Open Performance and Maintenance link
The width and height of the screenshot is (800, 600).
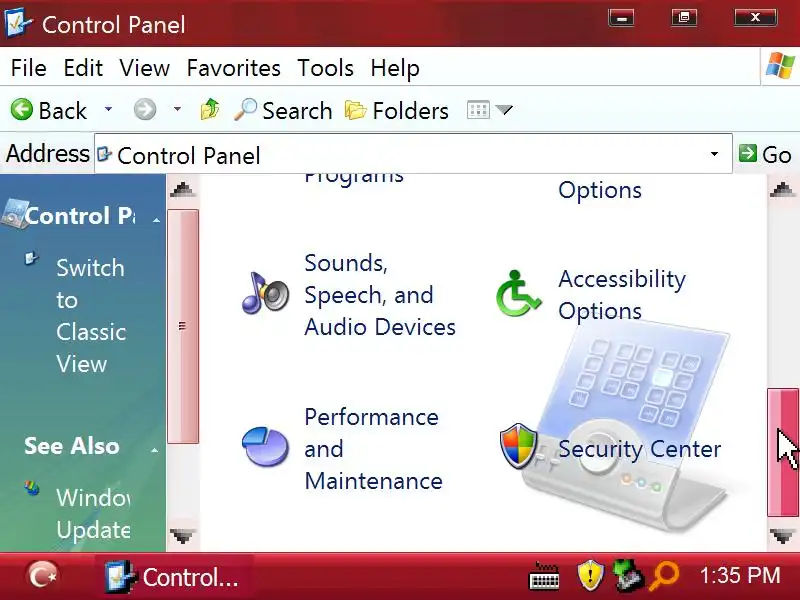[373, 449]
